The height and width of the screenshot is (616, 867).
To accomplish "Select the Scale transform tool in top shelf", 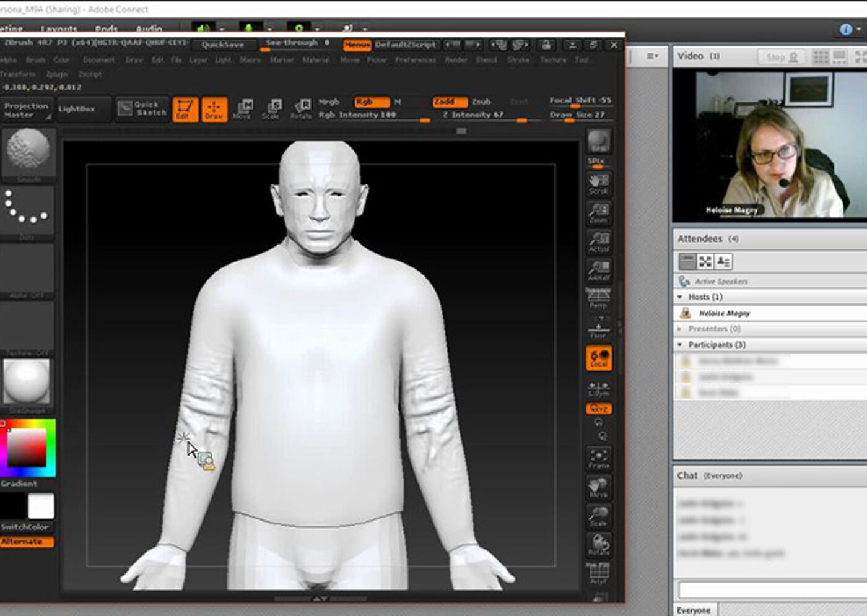I will coord(271,109).
